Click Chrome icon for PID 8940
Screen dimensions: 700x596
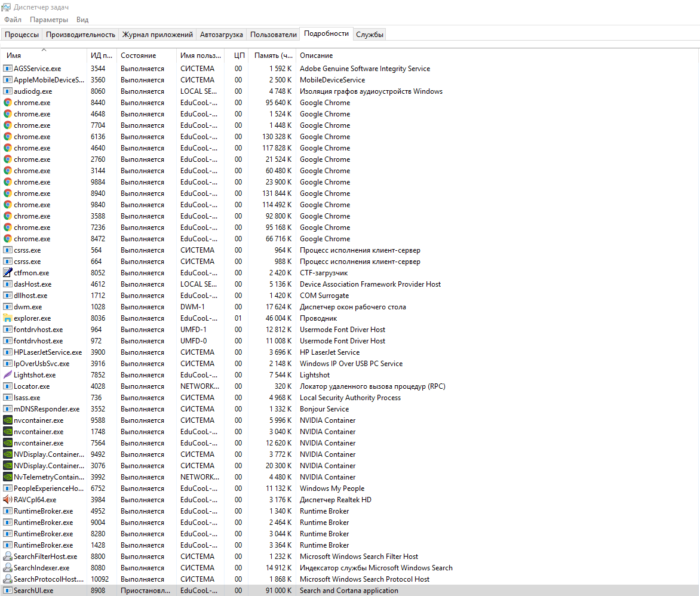pos(8,193)
